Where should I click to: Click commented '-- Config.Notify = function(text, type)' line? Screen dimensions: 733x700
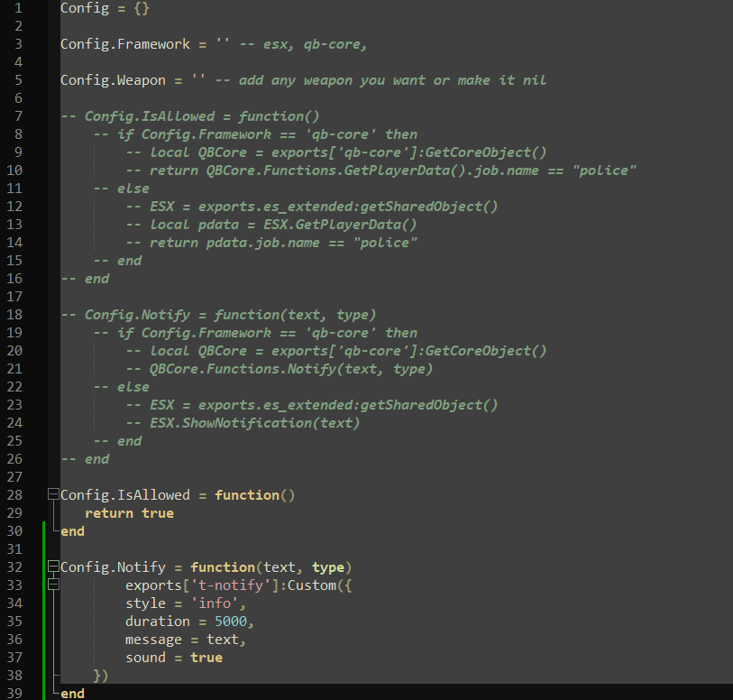click(x=218, y=315)
